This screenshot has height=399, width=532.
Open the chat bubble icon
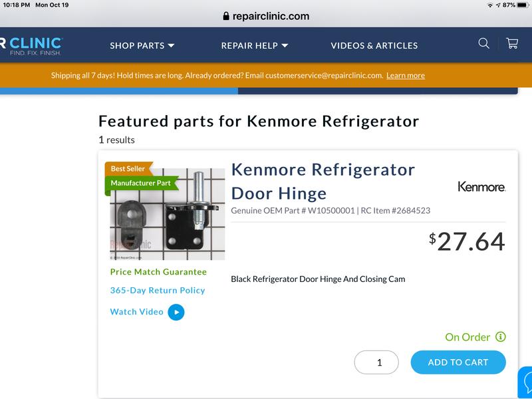point(525,382)
